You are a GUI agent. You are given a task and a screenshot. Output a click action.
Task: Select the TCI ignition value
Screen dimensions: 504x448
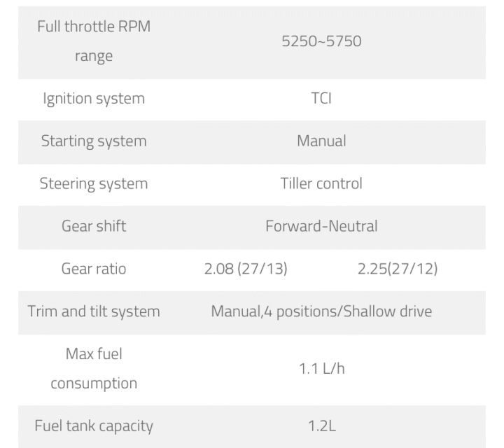321,99
